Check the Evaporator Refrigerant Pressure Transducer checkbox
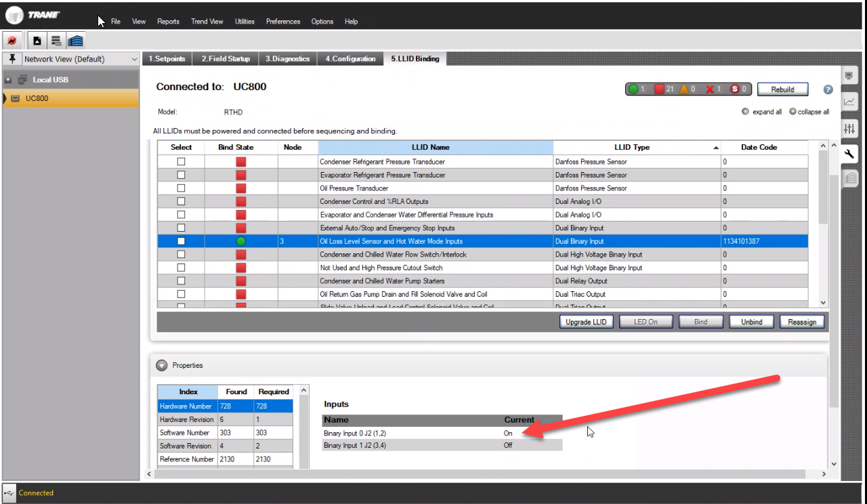Screen dimensions: 867x504 pos(181,175)
